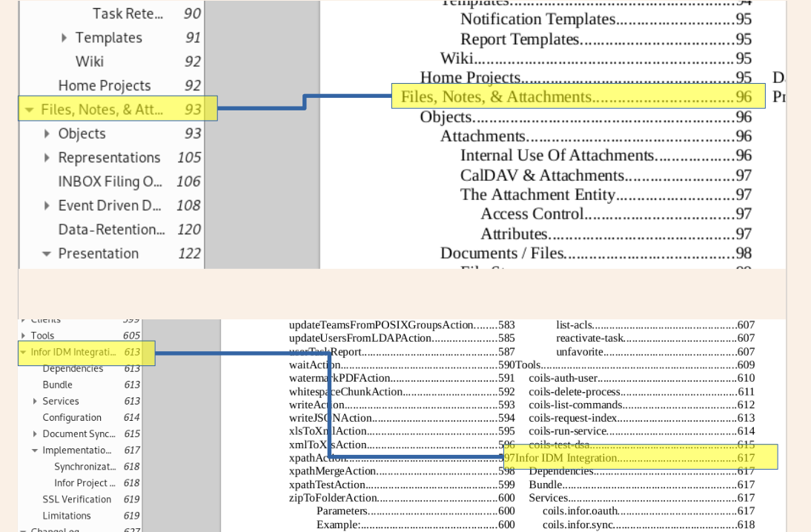Open Objects page 96 contents entry
Screen dimensions: 811x532
tap(586, 117)
